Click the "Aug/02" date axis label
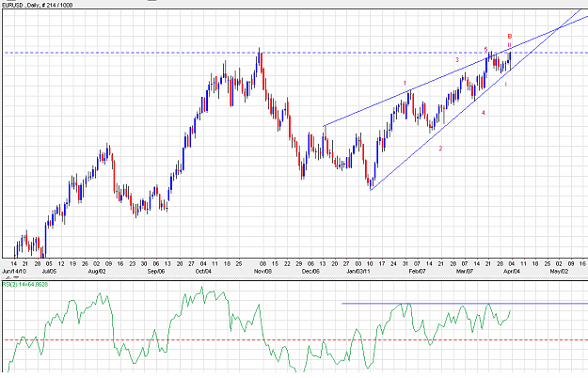 point(96,271)
